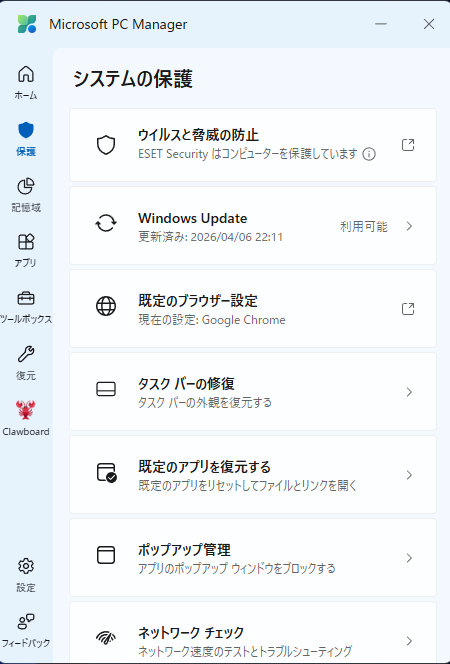
Task: Click the checkmark window icon beside 既定のアプリを復元する
Action: tap(107, 473)
